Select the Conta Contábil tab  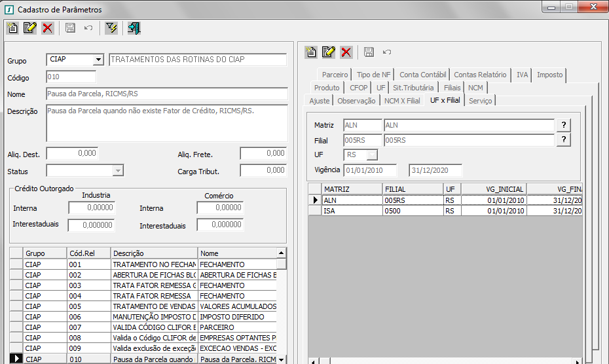(x=422, y=75)
